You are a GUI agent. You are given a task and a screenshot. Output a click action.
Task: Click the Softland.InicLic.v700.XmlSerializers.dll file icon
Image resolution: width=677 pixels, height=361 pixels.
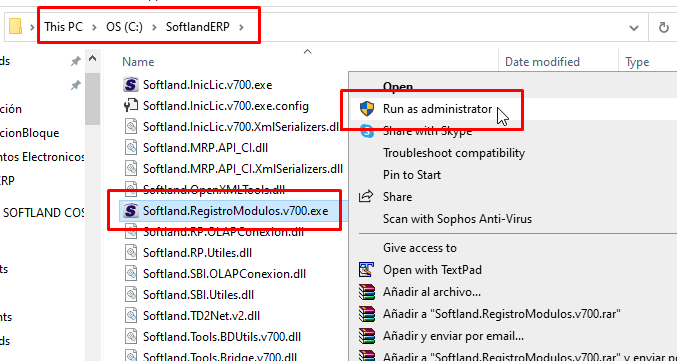tap(131, 127)
